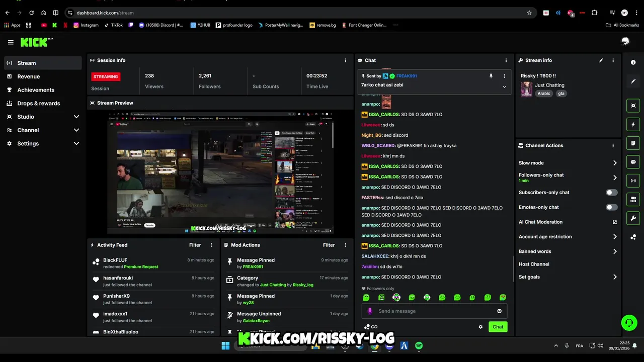
Task: Expand the Settings sidebar section
Action: pos(76,143)
